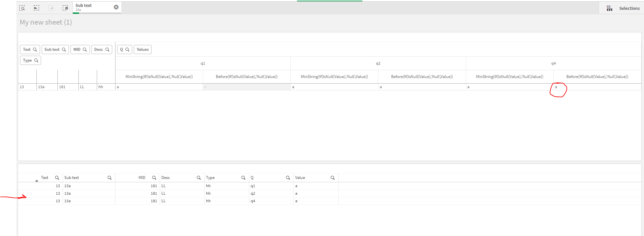Select the q4 pivot column header

click(553, 63)
